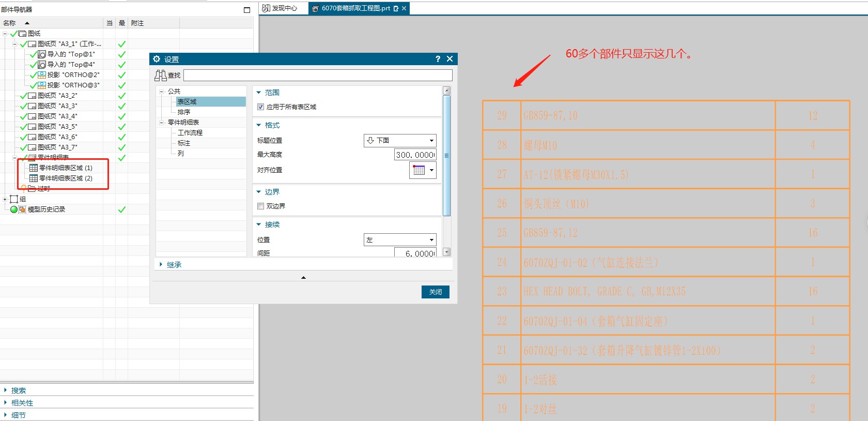
Task: Click table icon of 零件明细表区域 (1)
Action: pyautogui.click(x=34, y=168)
